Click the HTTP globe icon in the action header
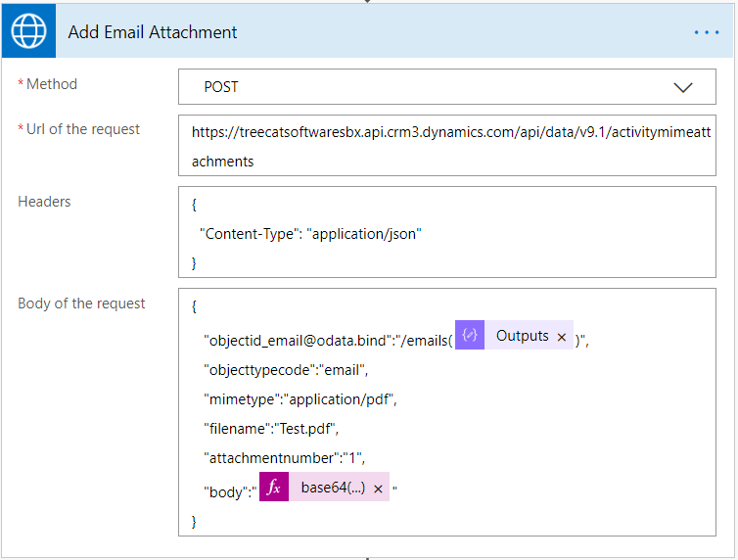The height and width of the screenshot is (560, 738). coord(28,31)
